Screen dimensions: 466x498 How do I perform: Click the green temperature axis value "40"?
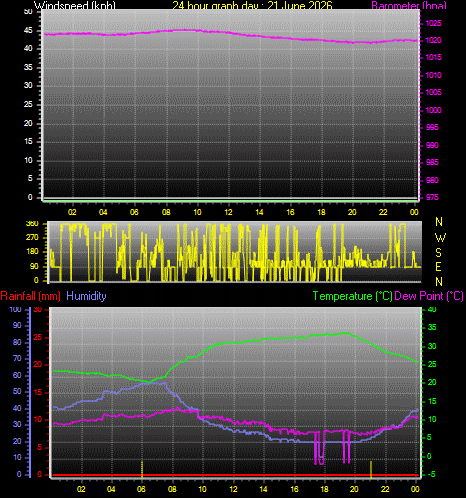click(432, 310)
